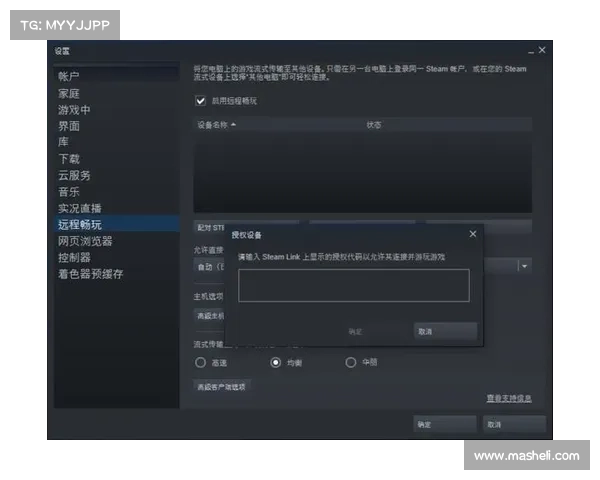The height and width of the screenshot is (480, 600).
Task: Toggle the 启用远程畅玩 checkbox
Action: (x=201, y=101)
